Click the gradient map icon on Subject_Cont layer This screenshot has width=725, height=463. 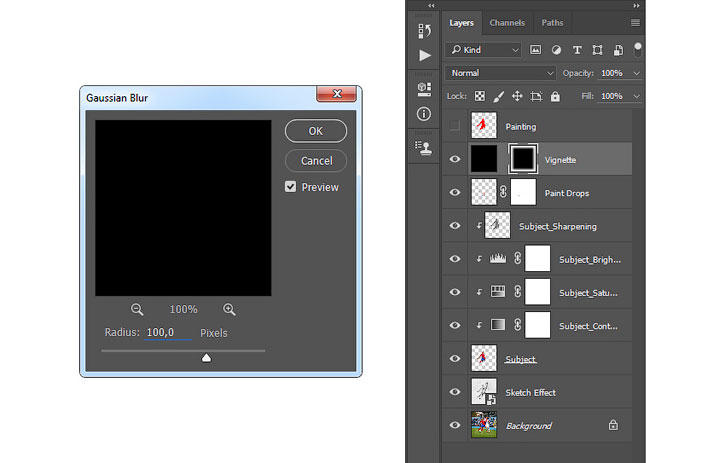click(498, 325)
